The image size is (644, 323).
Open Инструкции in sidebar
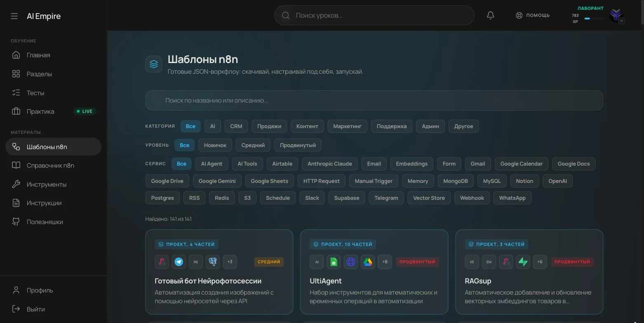(53, 203)
